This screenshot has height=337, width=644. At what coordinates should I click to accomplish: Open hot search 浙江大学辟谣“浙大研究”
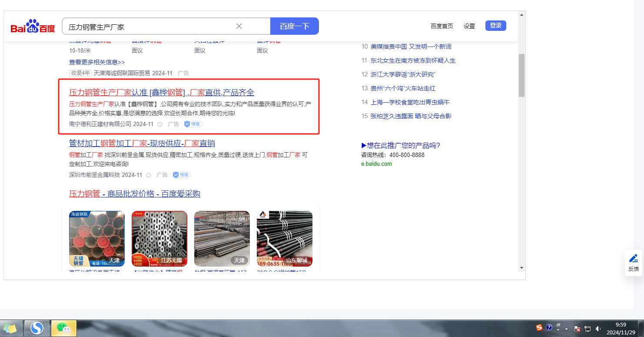pos(403,74)
